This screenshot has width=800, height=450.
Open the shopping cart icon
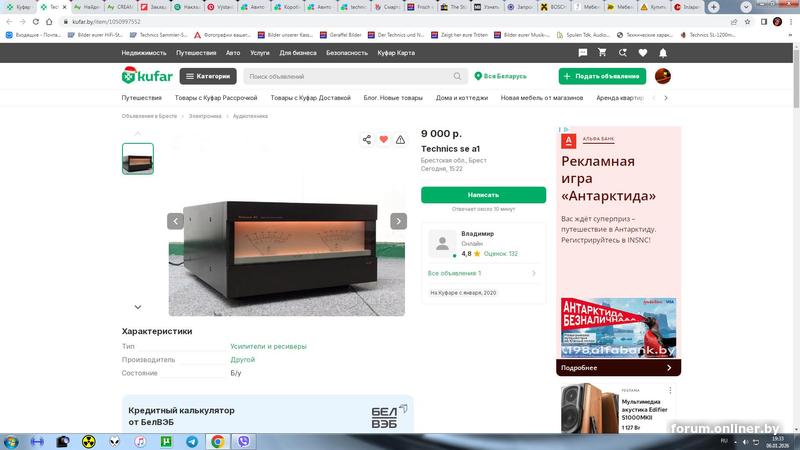pos(602,53)
